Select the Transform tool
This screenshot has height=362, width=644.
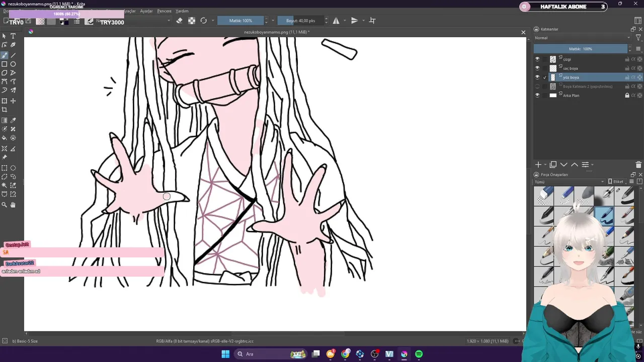[x=5, y=101]
